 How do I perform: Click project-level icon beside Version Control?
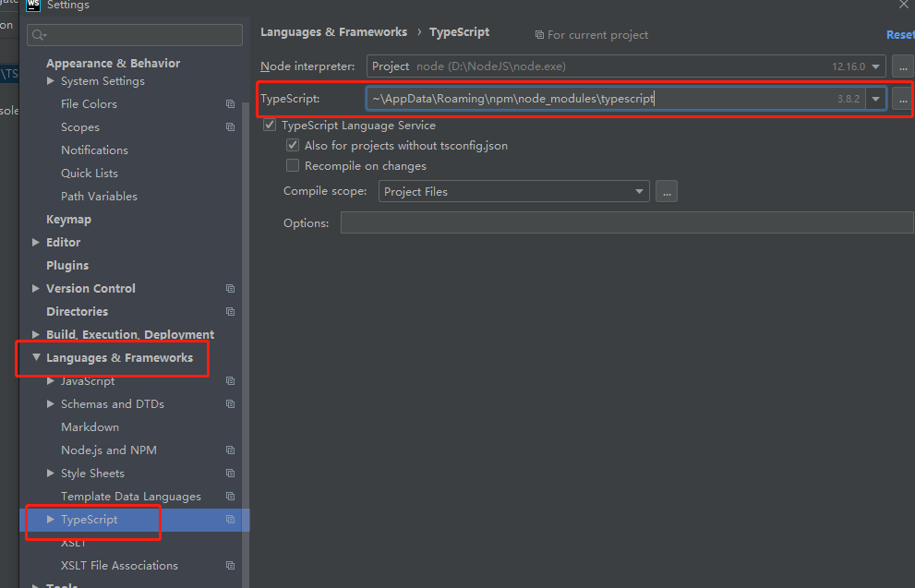pyautogui.click(x=231, y=289)
